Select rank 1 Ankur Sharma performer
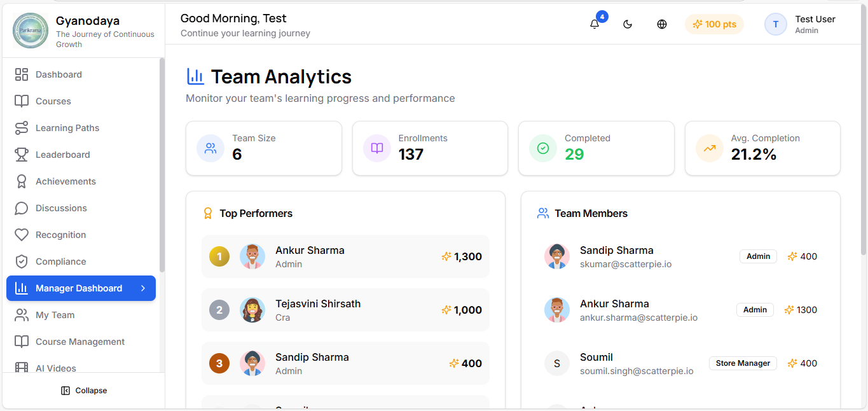Viewport: 868px width, 411px height. tap(345, 256)
